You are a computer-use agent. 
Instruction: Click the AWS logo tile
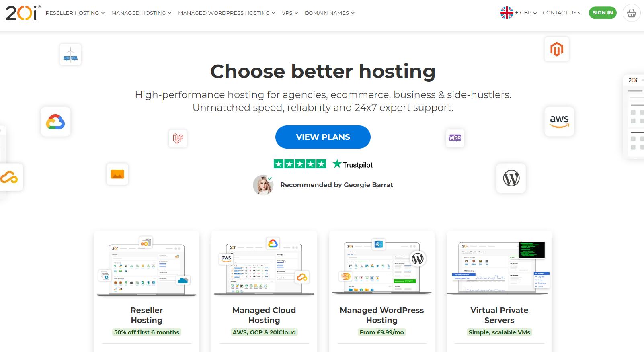(559, 121)
